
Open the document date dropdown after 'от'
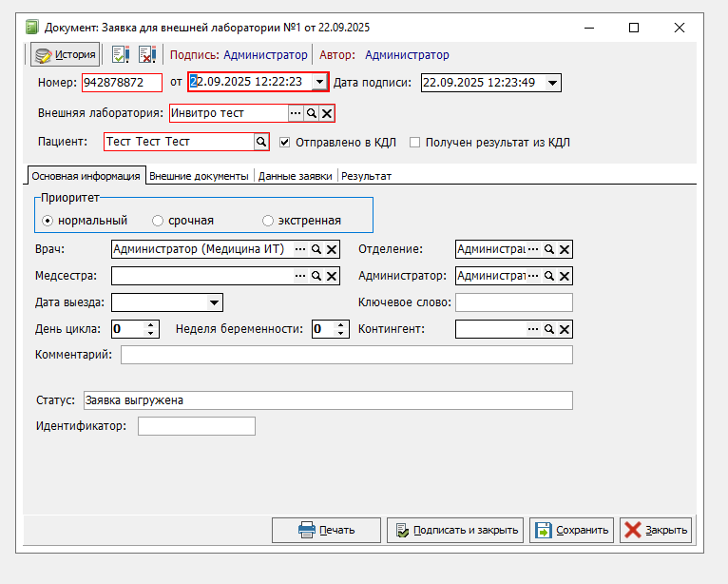[x=319, y=83]
